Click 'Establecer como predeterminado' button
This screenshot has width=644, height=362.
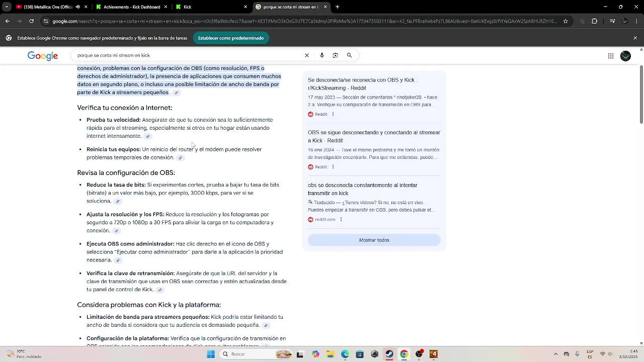[x=231, y=38]
